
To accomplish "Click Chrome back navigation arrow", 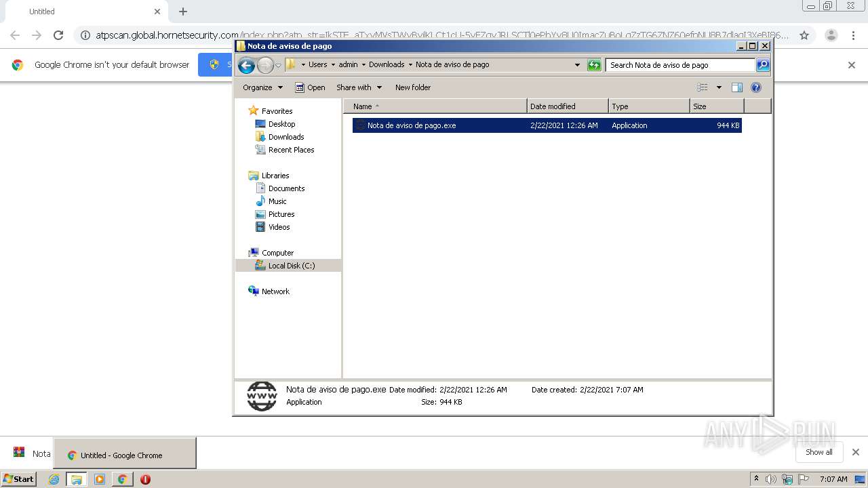I will (x=15, y=35).
